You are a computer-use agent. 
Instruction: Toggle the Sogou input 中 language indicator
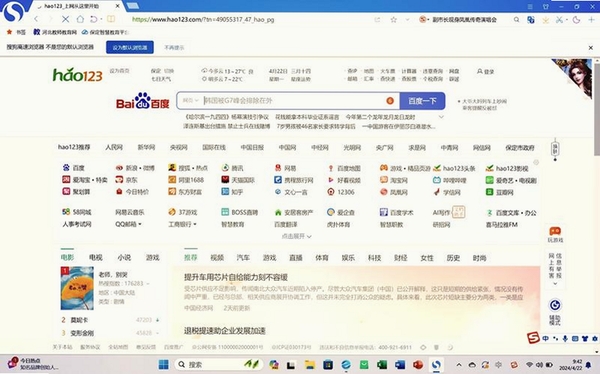click(x=546, y=338)
